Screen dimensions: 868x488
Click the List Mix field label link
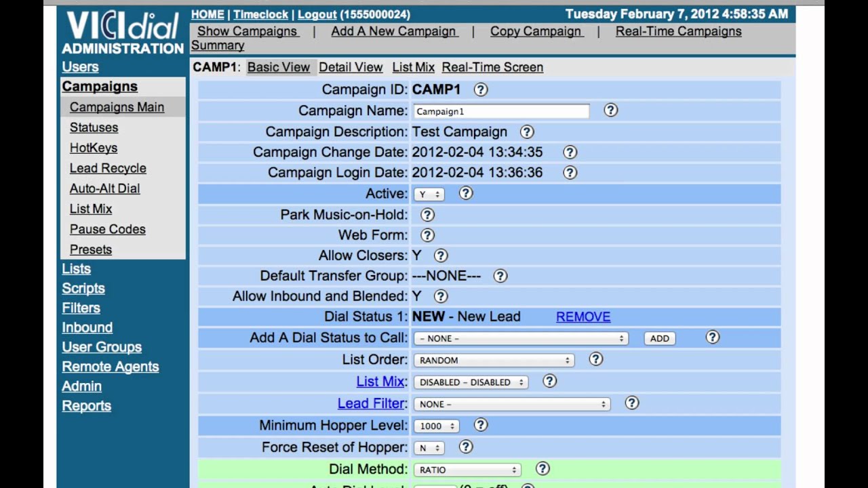pyautogui.click(x=380, y=382)
